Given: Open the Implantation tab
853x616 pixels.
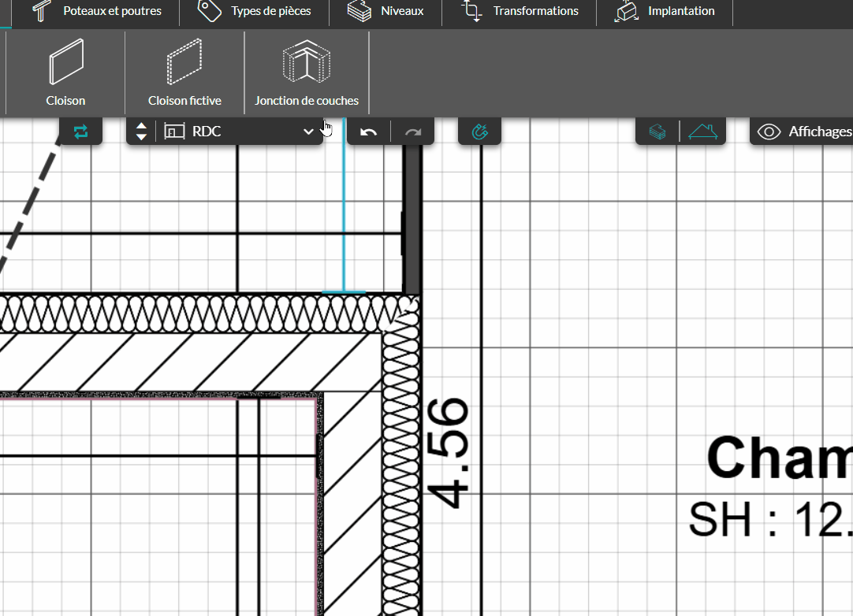Looking at the screenshot, I should [x=665, y=12].
